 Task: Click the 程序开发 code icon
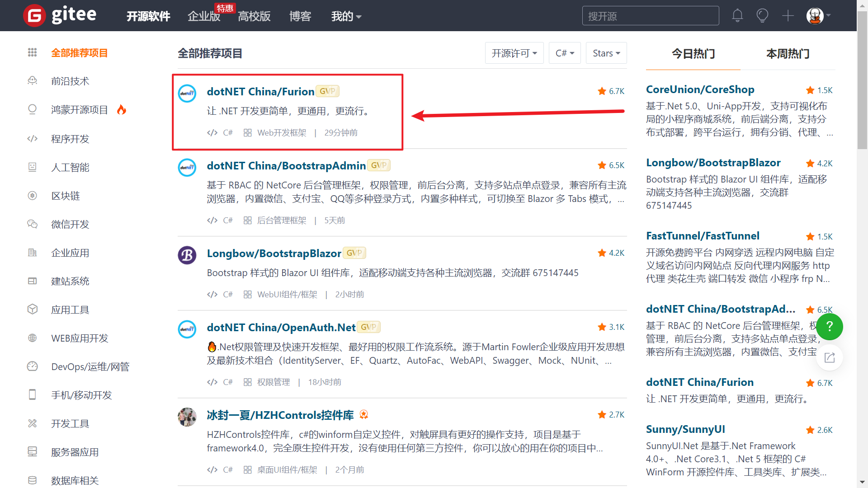(x=32, y=138)
